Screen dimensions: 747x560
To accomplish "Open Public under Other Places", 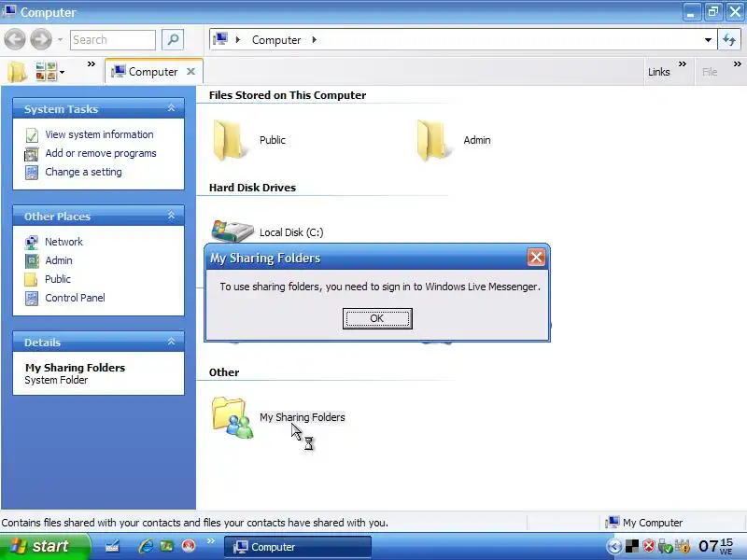I will 58,279.
